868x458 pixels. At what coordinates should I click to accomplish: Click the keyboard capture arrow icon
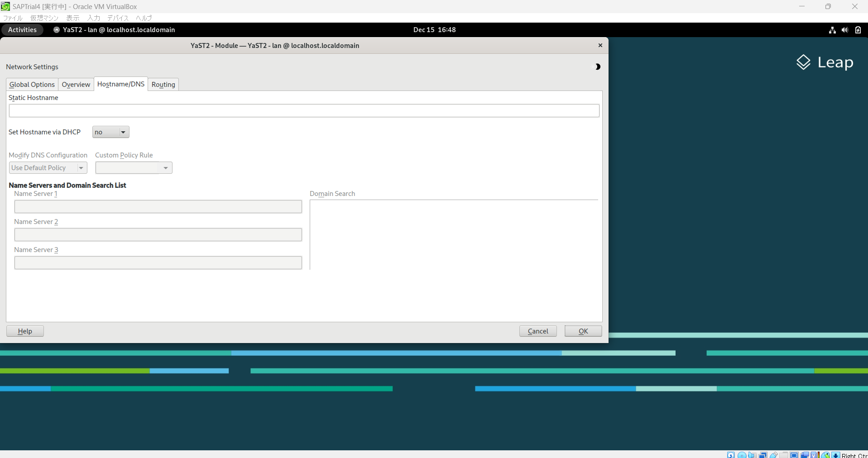pyautogui.click(x=836, y=455)
